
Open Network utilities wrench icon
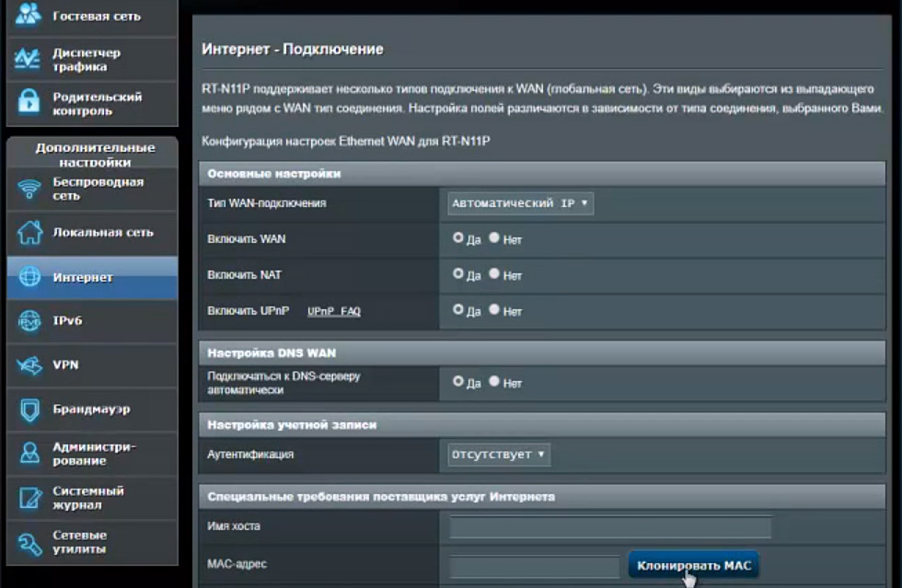pos(29,542)
